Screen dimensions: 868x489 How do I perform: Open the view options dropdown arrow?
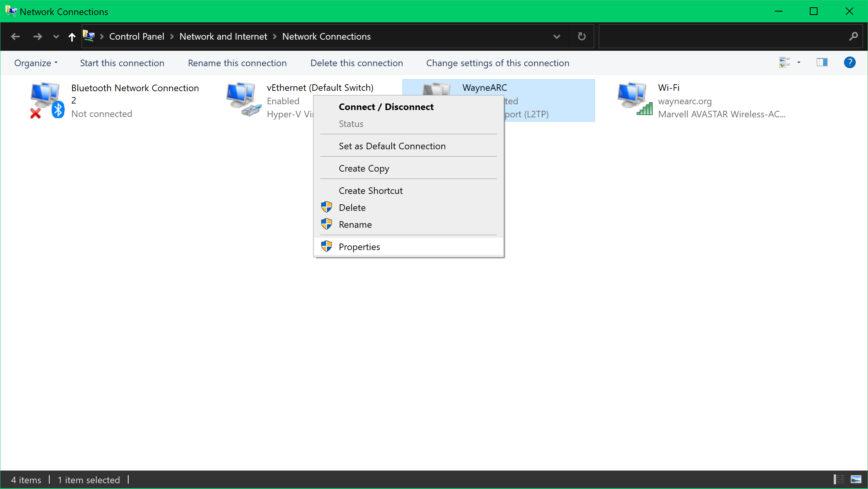pos(799,62)
